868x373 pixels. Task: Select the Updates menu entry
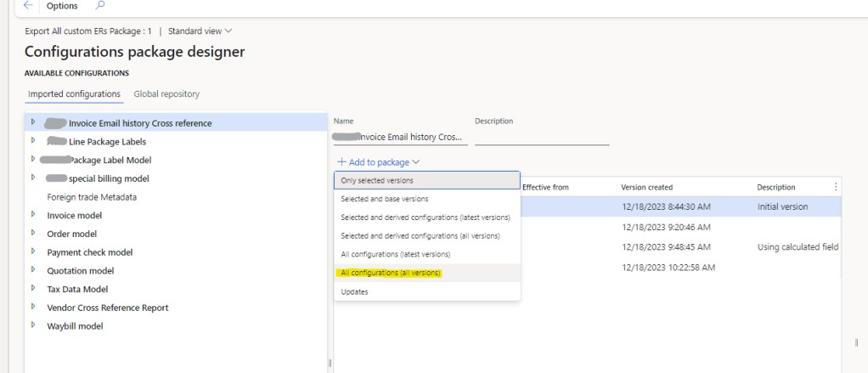point(355,291)
